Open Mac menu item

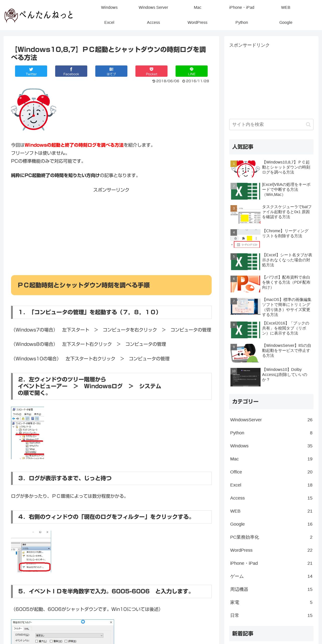coord(198,8)
